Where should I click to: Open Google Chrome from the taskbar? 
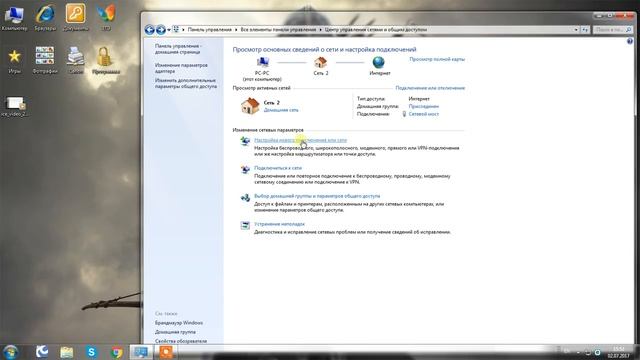pos(117,352)
